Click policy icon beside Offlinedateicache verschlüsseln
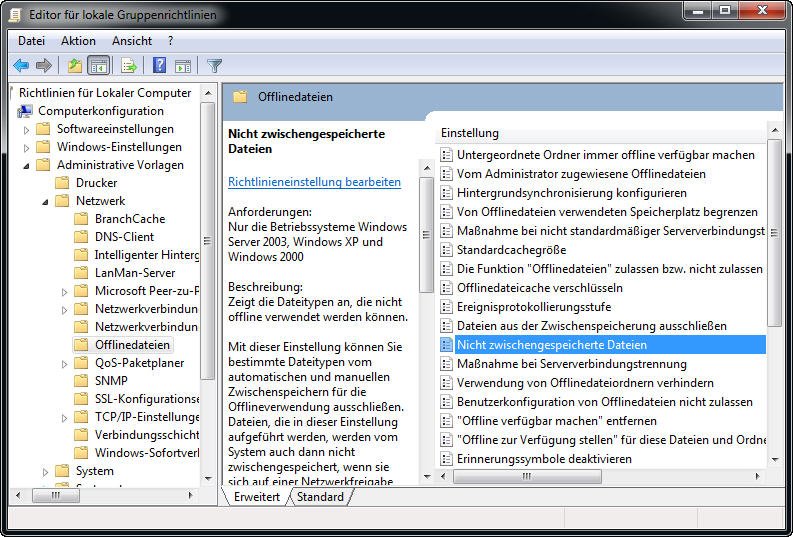Image resolution: width=793 pixels, height=537 pixels. (x=446, y=288)
